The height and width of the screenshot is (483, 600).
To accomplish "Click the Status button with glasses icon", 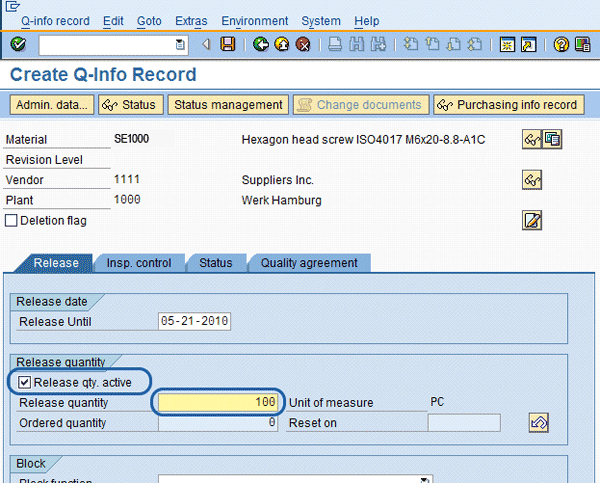I will click(x=131, y=105).
